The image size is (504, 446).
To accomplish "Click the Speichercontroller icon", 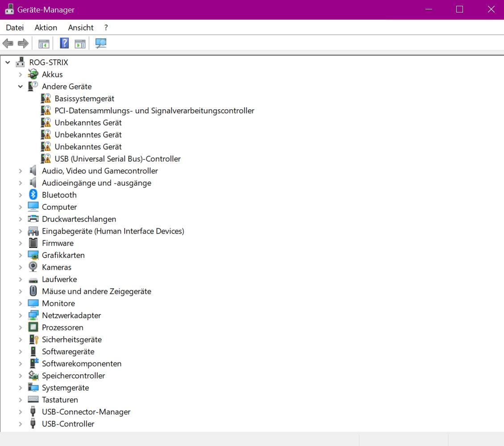I will tap(33, 375).
